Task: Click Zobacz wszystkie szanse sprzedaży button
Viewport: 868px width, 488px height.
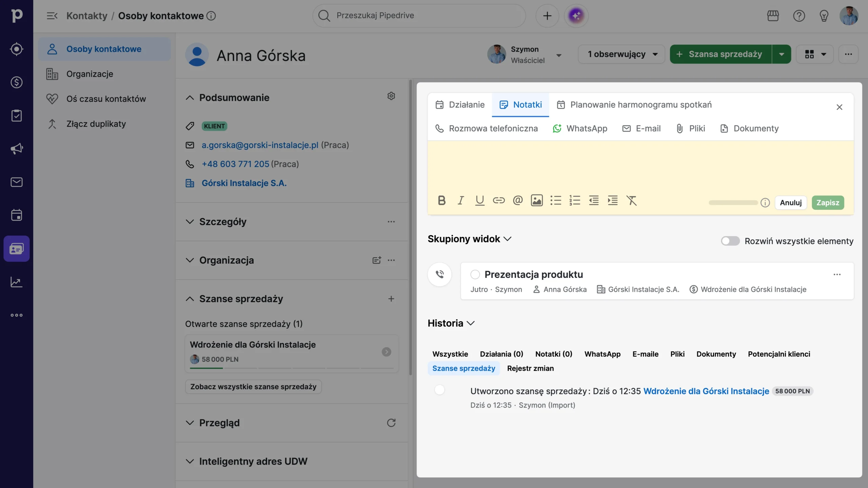Action: pyautogui.click(x=253, y=387)
